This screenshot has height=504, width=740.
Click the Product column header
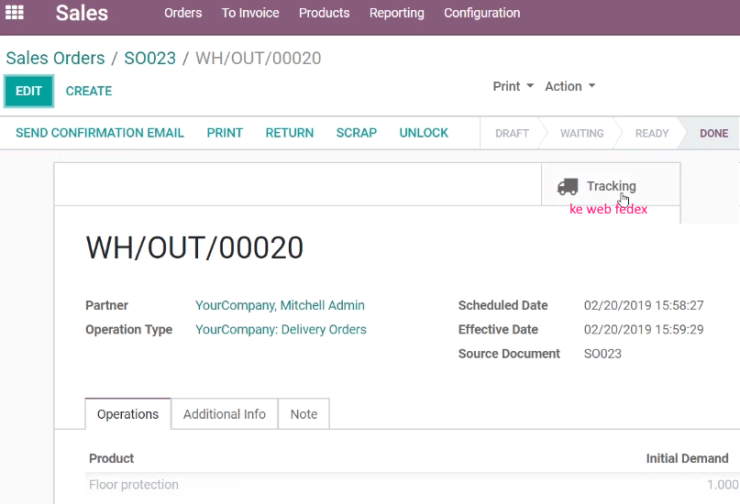coord(111,458)
